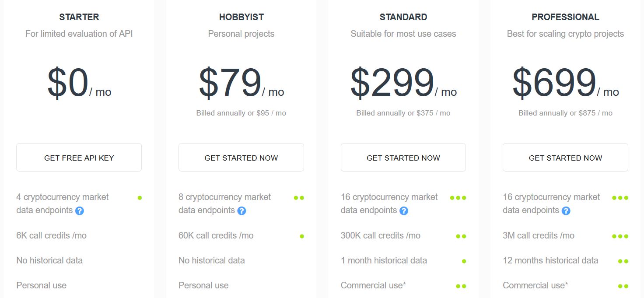Click the $299 price label
Screen dimensions: 644x298
click(394, 81)
